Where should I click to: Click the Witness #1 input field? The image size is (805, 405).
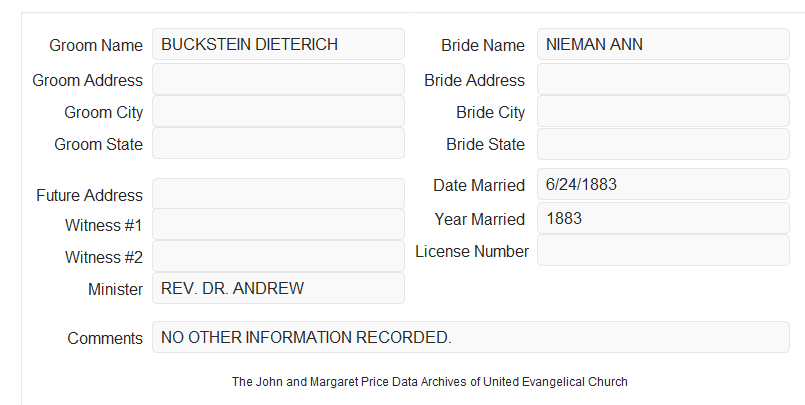point(278,224)
